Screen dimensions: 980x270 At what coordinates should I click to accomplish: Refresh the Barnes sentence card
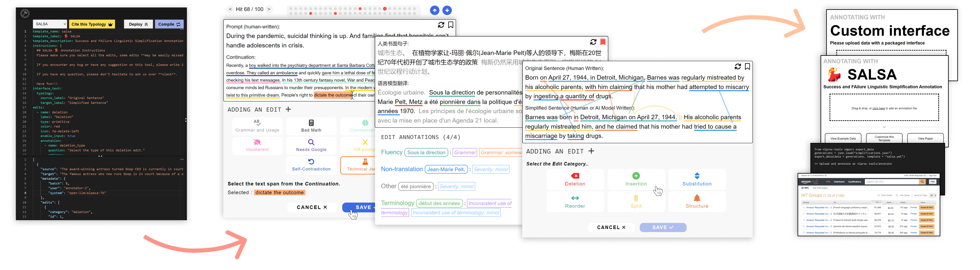738,67
